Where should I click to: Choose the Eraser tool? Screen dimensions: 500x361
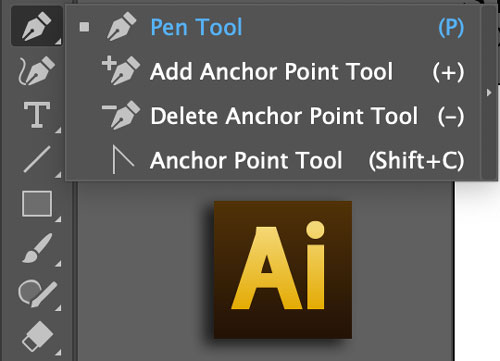[38, 336]
